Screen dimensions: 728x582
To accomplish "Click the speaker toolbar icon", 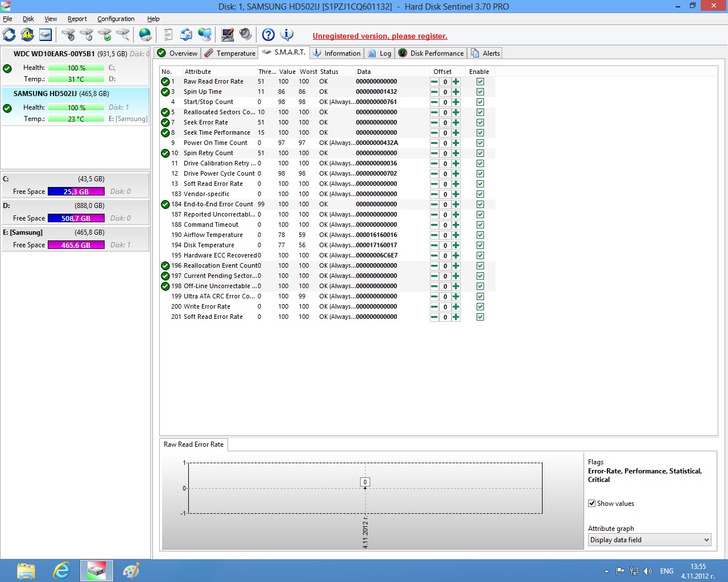I will coord(246,35).
